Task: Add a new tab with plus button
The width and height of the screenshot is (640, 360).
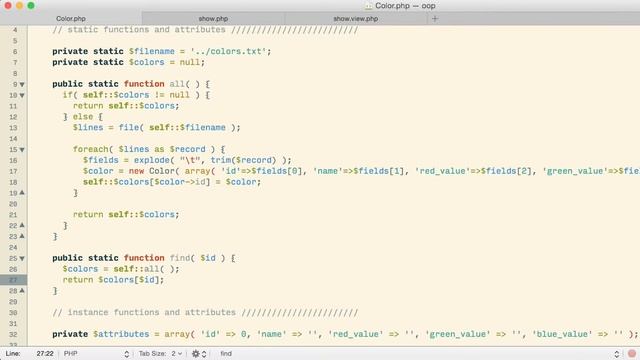Action: tap(435, 18)
